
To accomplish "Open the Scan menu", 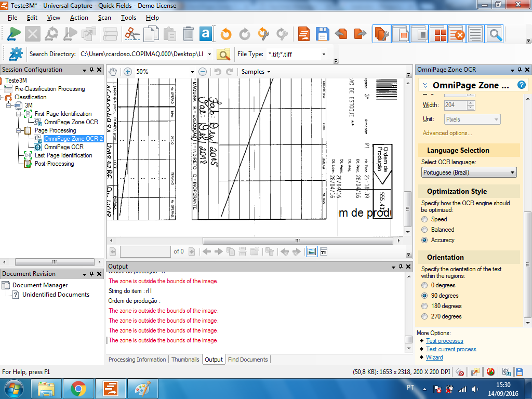I will coord(104,18).
